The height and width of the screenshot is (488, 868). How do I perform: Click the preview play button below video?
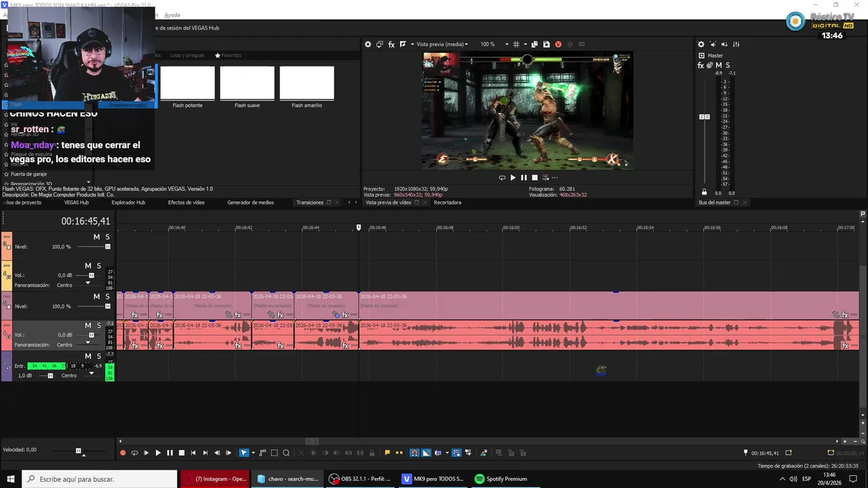click(513, 178)
